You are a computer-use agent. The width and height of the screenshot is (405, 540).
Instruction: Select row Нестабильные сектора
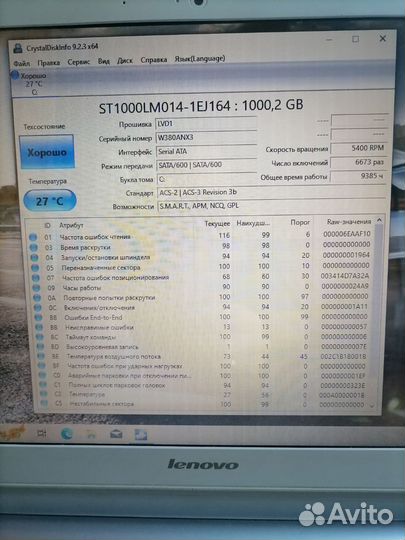[204, 404]
